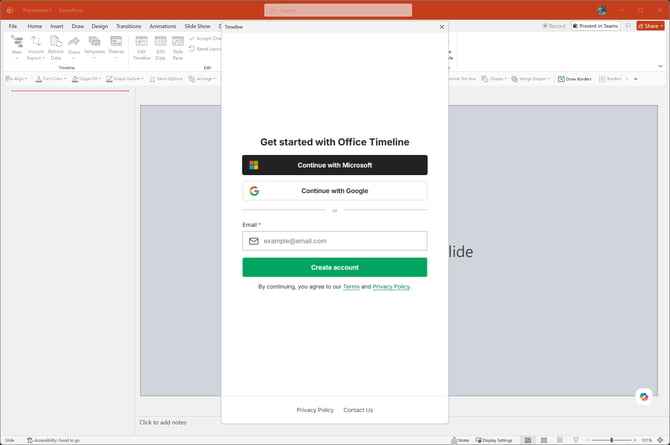
Task: Click the zoom in plus button
Action: (635, 440)
